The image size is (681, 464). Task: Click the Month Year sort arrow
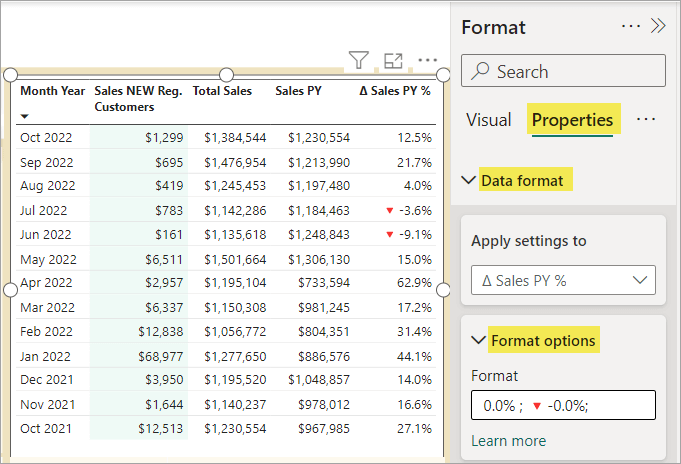(25, 116)
